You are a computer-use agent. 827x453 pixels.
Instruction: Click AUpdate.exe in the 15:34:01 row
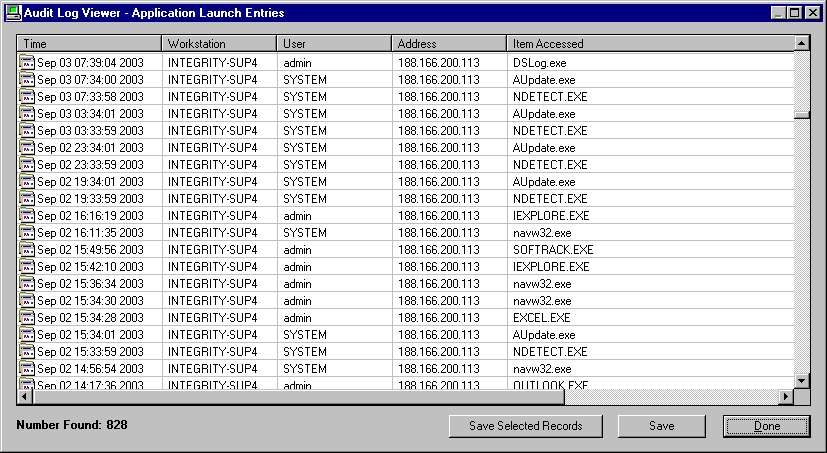(544, 334)
